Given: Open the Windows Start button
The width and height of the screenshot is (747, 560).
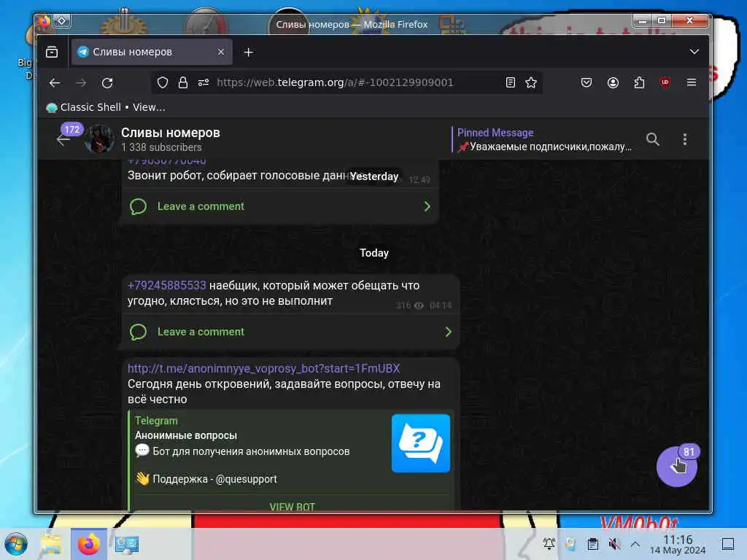Looking at the screenshot, I should pos(16,544).
